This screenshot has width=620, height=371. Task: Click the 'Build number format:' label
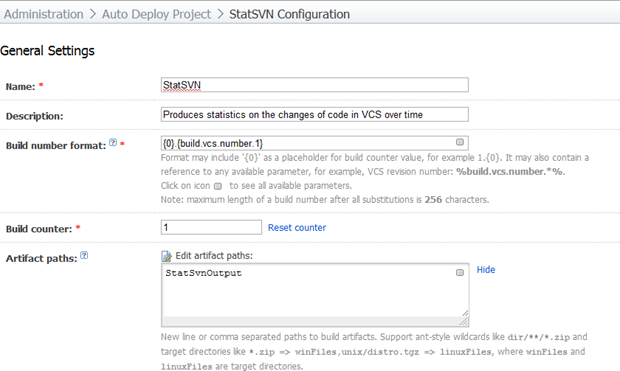click(56, 146)
